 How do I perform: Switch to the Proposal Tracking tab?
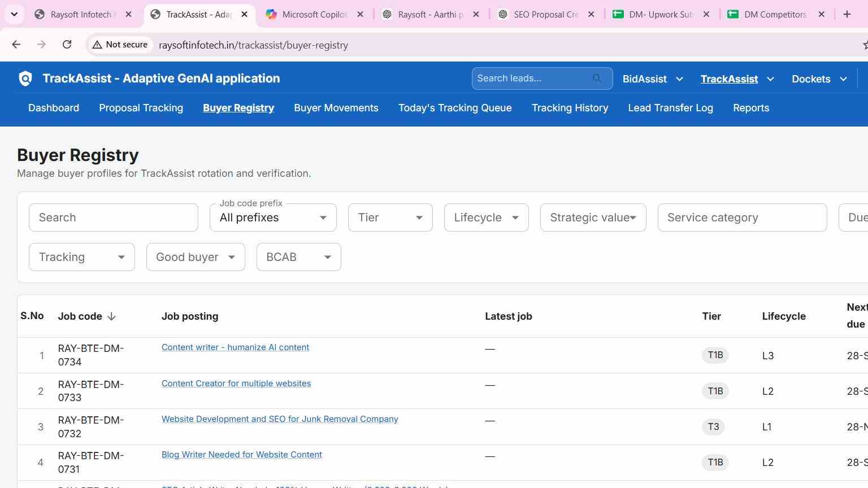point(141,108)
